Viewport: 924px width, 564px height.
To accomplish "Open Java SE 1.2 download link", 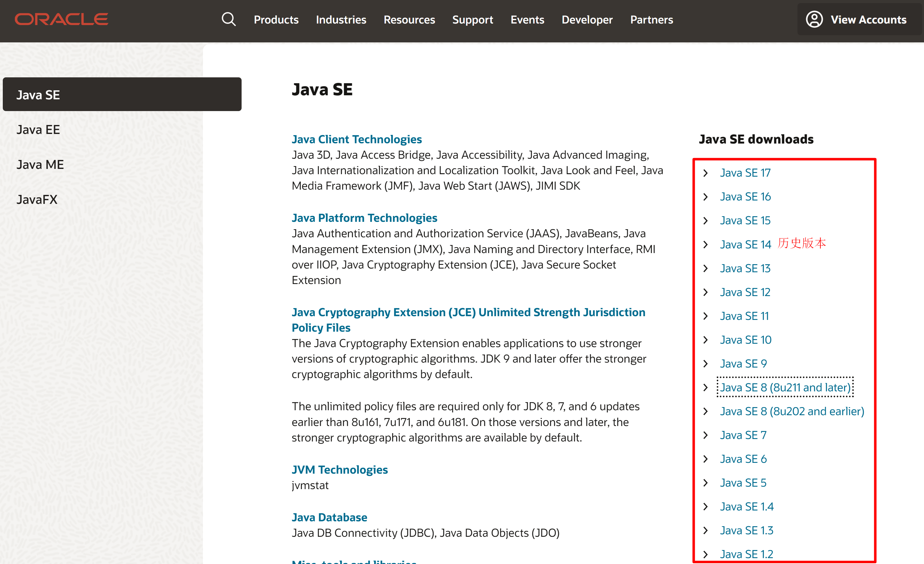I will (x=747, y=554).
